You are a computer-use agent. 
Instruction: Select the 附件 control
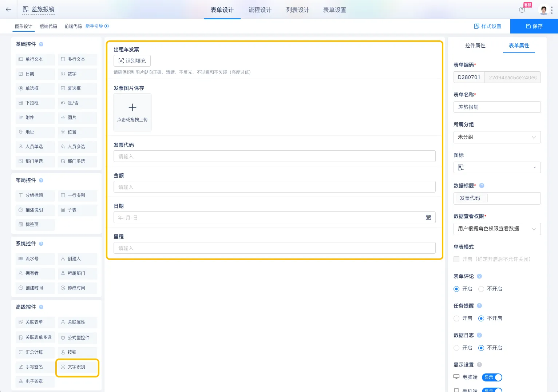(35, 118)
